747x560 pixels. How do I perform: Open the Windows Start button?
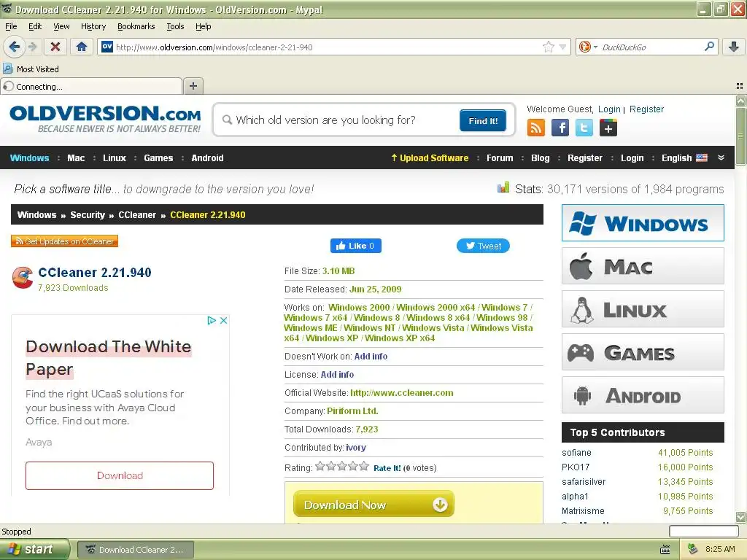(34, 549)
